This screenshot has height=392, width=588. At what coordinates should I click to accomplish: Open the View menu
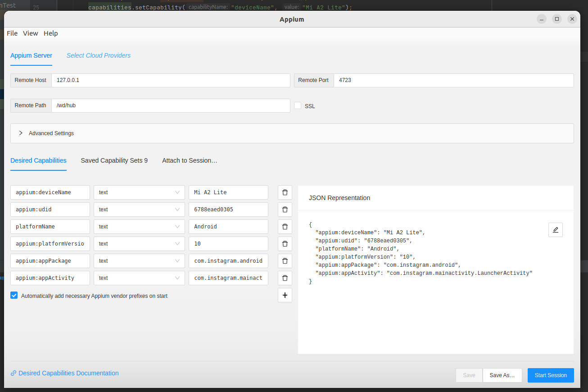(x=31, y=33)
